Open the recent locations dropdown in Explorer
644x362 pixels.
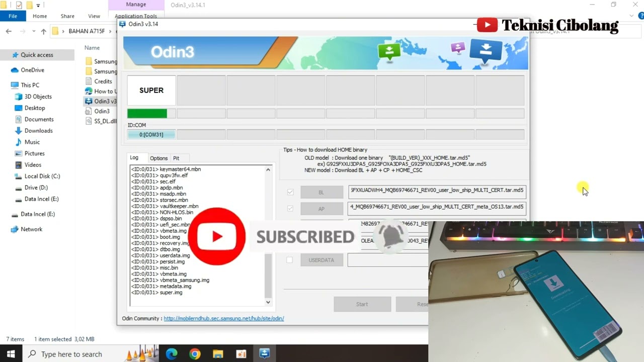34,31
